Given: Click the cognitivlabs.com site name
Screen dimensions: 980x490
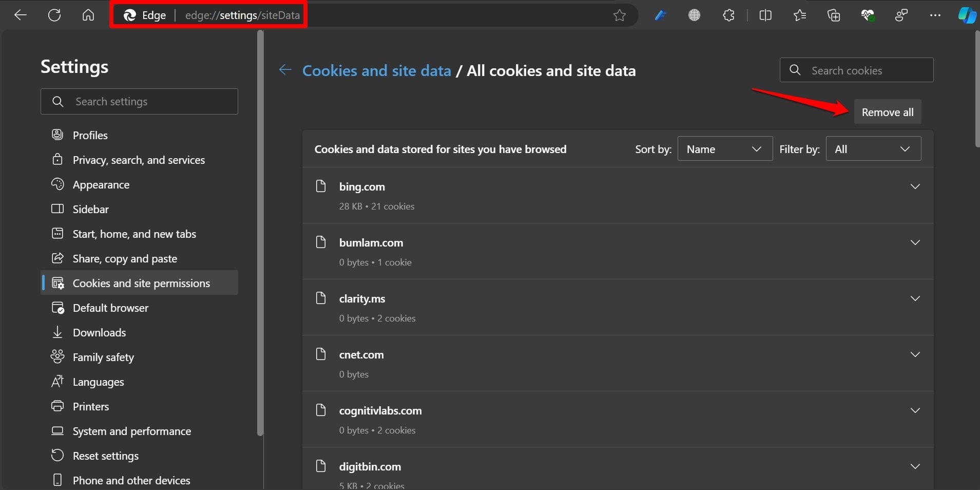Looking at the screenshot, I should pos(380,411).
